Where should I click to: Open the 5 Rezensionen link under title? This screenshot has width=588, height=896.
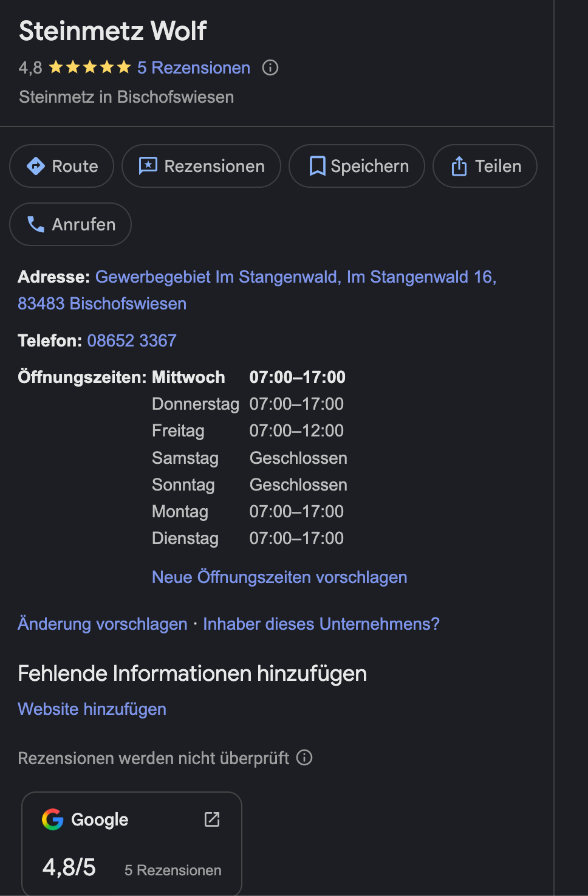point(193,67)
